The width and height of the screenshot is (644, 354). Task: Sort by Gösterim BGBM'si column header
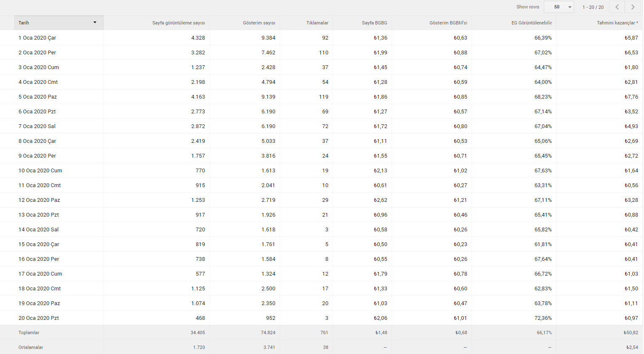tap(448, 23)
